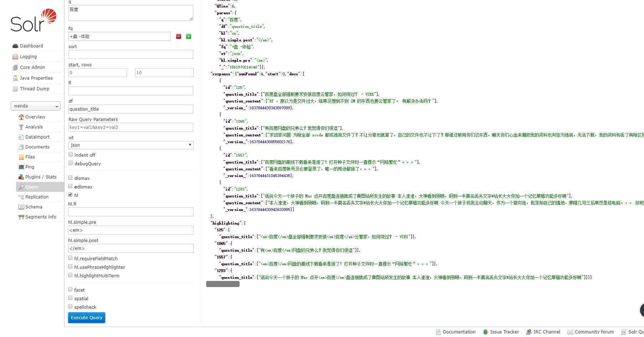Click the Documents icon
The image size is (644, 337).
coord(21,147)
